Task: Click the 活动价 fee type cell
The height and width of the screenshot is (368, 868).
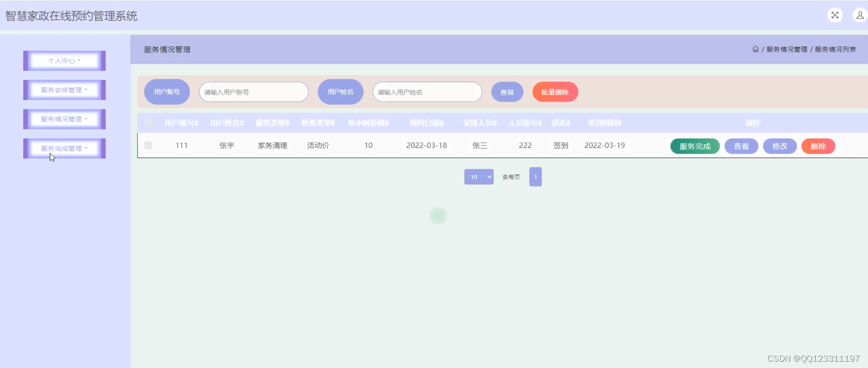Action: click(x=318, y=145)
